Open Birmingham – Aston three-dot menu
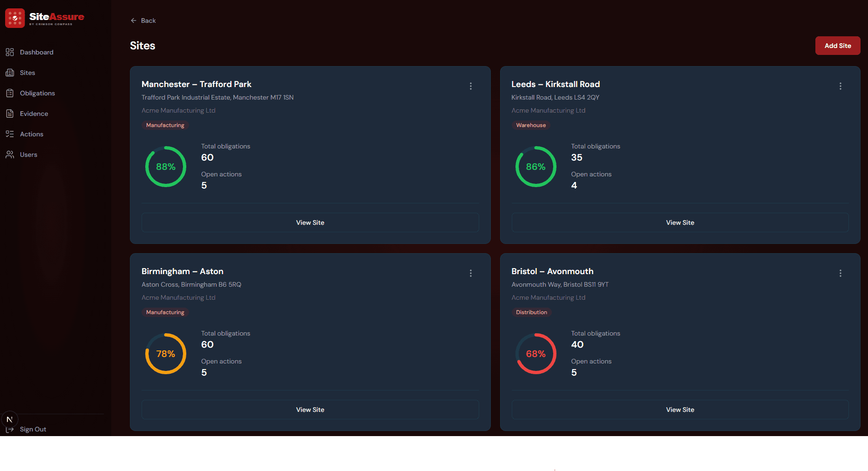Screen dimensions: 868x471 click(x=471, y=273)
